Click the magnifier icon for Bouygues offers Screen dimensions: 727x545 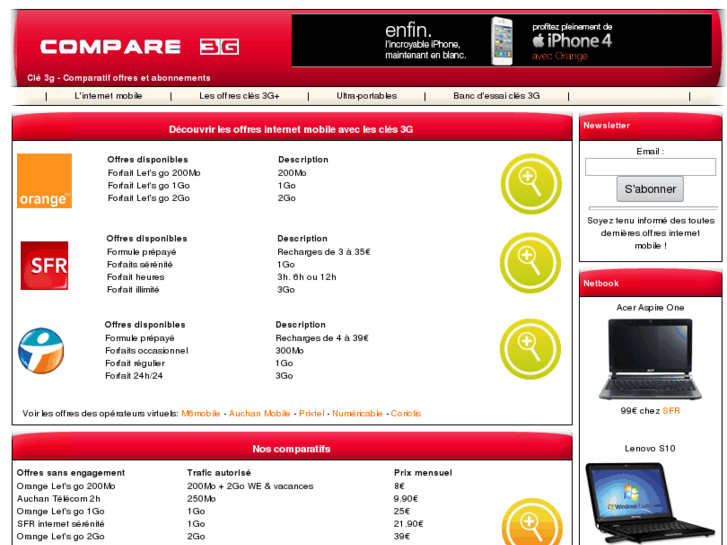(530, 349)
